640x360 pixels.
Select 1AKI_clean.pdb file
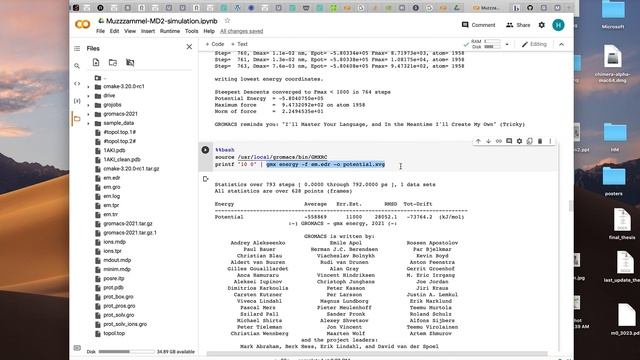point(122,160)
